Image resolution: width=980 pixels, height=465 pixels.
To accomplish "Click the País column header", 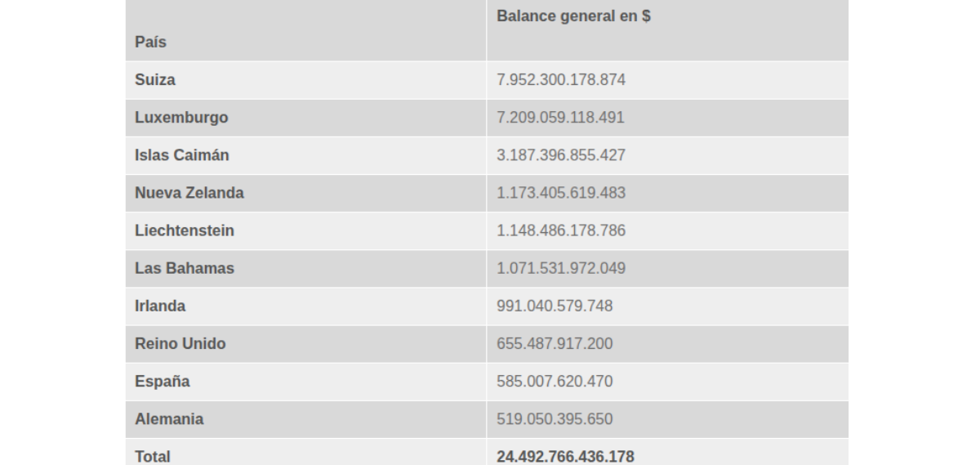I will pyautogui.click(x=151, y=42).
